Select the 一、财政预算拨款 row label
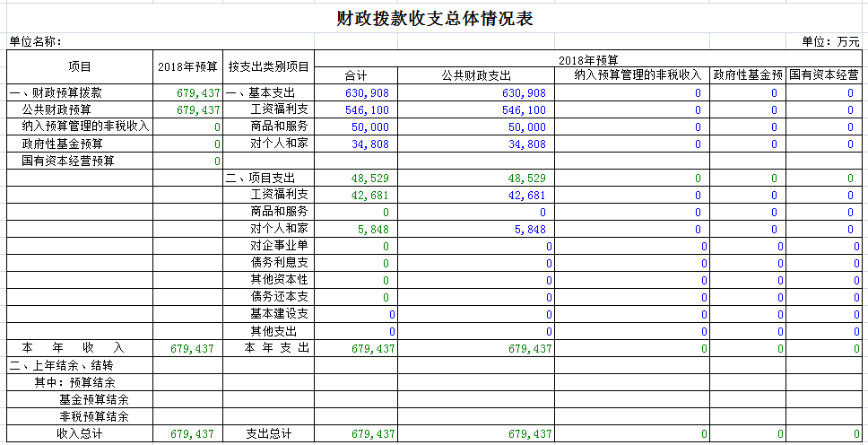Image resolution: width=868 pixels, height=445 pixels. [x=56, y=92]
